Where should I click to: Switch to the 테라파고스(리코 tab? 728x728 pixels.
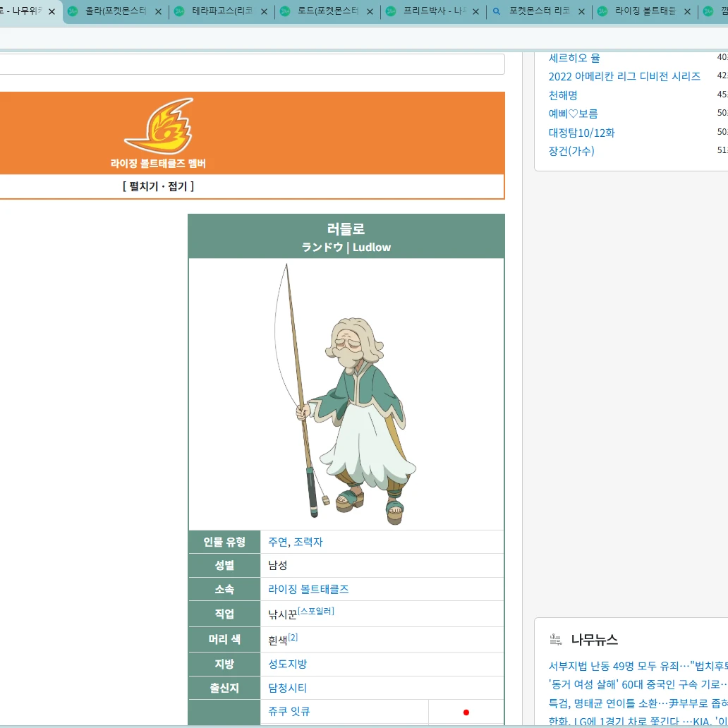point(222,11)
